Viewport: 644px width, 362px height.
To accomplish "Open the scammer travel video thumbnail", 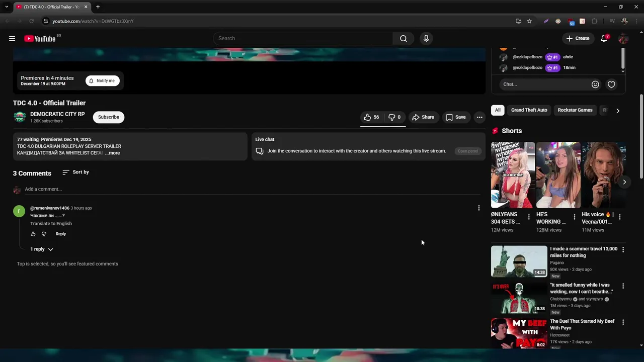I will pyautogui.click(x=519, y=261).
